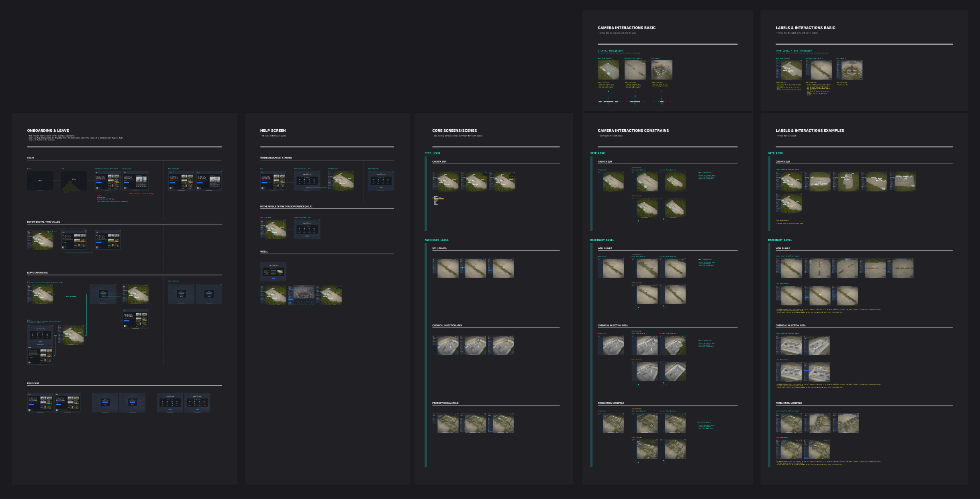Click the orange label marker on the Chemical Injection screenshot
The image size is (980, 499).
(450, 340)
